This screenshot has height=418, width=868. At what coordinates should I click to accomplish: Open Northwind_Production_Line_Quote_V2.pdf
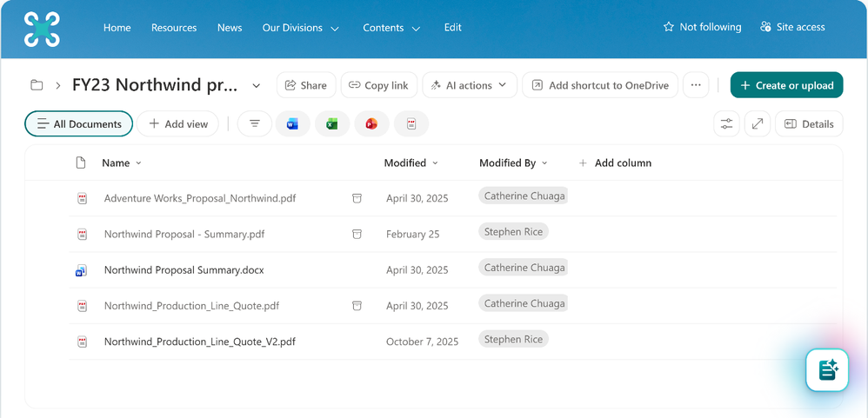pos(200,342)
